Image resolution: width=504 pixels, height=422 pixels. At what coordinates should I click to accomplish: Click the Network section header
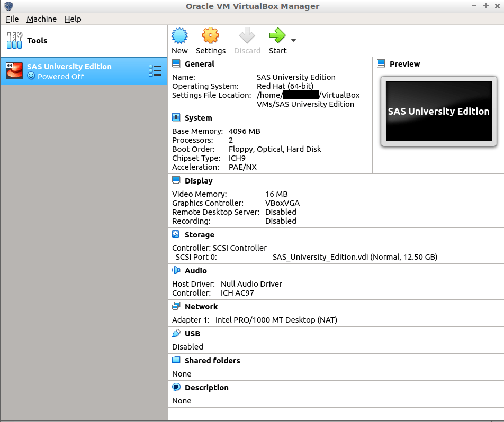click(x=201, y=307)
